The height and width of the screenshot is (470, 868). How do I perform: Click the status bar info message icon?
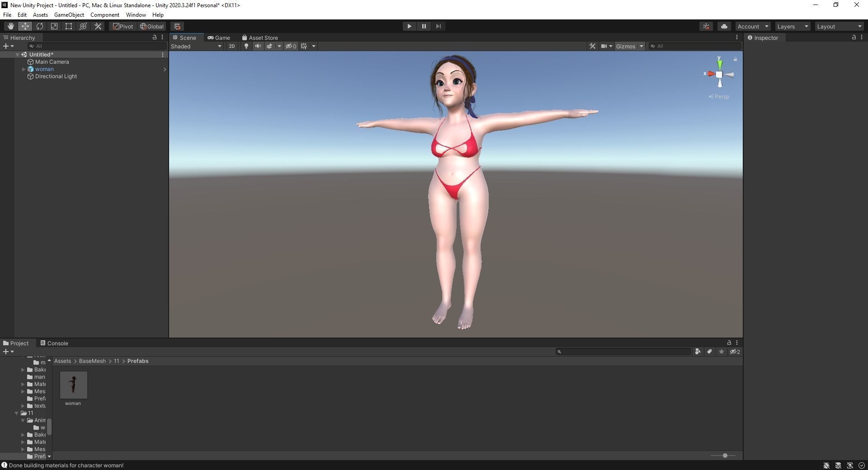[4, 465]
